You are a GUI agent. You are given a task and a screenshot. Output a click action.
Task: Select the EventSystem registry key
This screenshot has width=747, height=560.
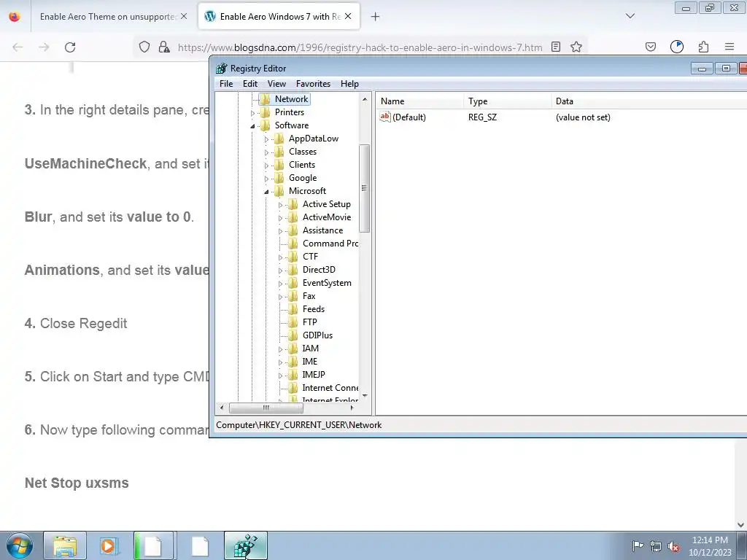[x=327, y=283]
